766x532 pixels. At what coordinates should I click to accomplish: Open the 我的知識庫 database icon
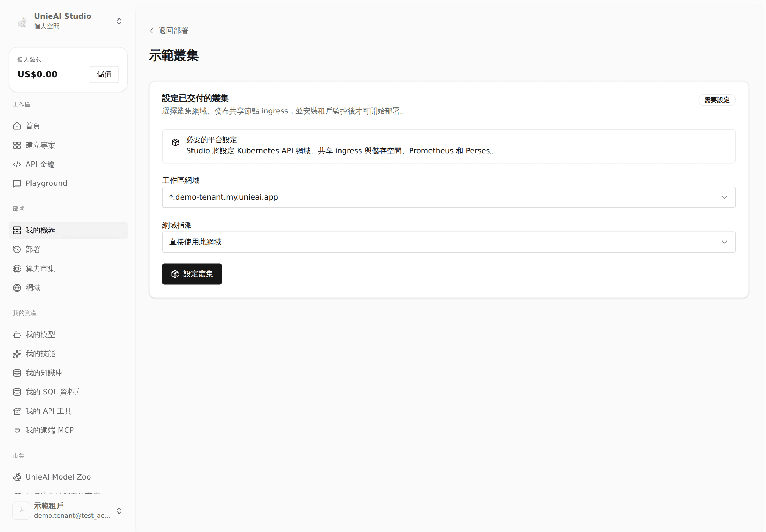pyautogui.click(x=17, y=373)
